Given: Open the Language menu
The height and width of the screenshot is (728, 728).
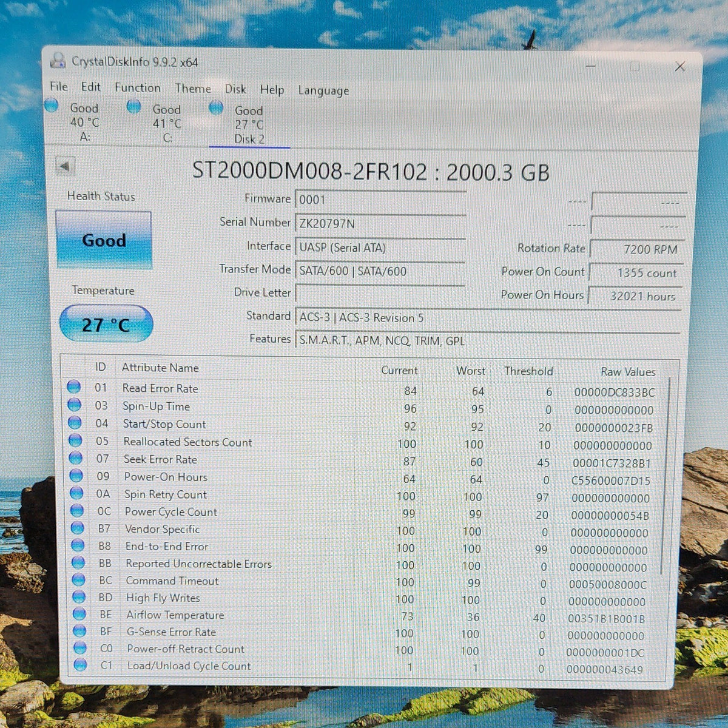Looking at the screenshot, I should 323,91.
